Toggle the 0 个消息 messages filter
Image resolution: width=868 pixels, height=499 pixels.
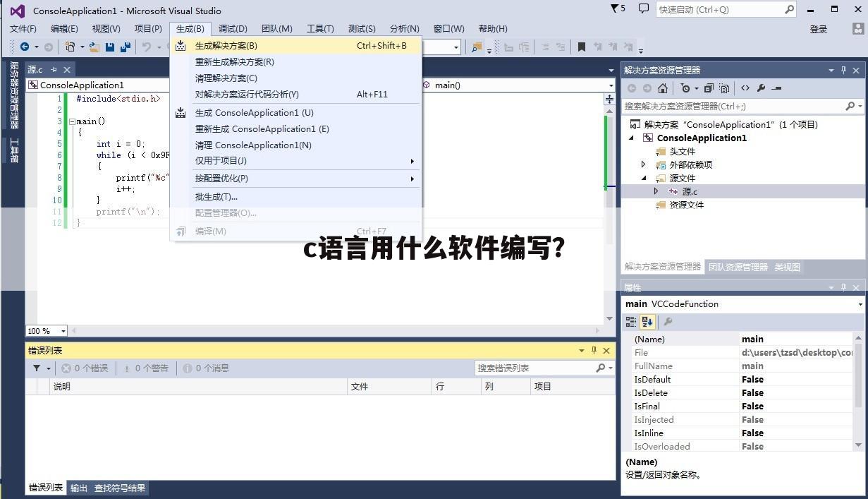point(206,368)
